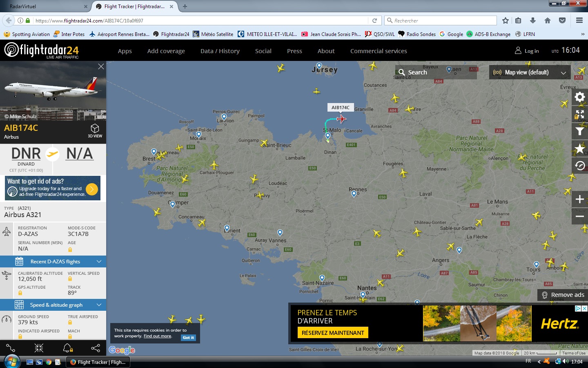Click the Jersey airport pin marker
The height and width of the screenshot is (368, 588).
319,66
